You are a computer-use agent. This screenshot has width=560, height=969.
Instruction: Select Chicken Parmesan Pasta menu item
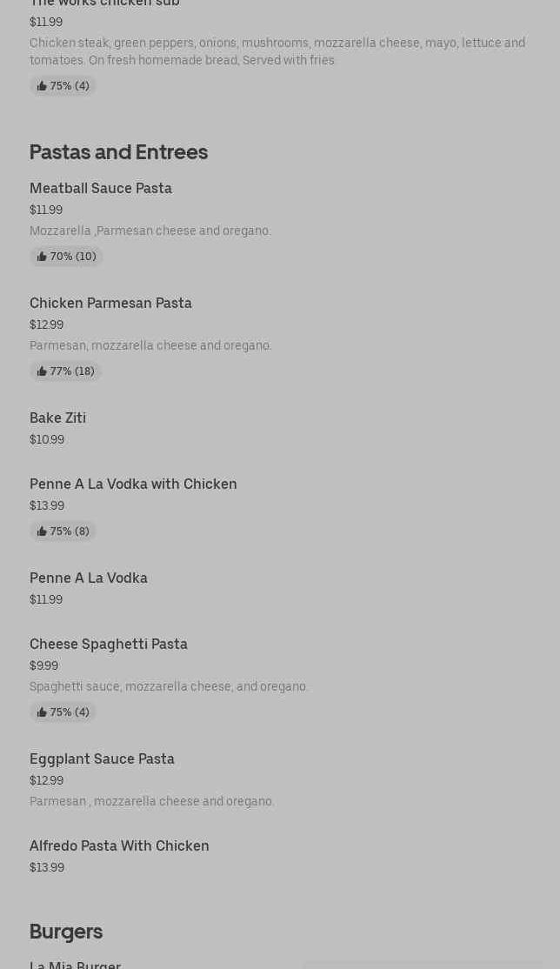(110, 304)
